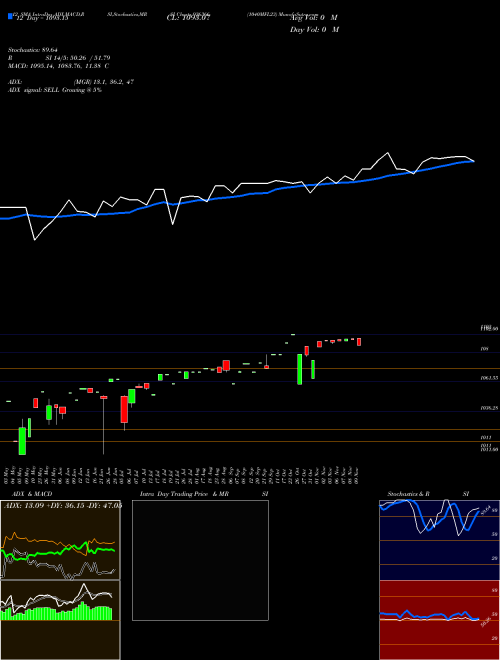
Task: Click the 'Stochastics: 89.64' reading
Action: [32, 50]
